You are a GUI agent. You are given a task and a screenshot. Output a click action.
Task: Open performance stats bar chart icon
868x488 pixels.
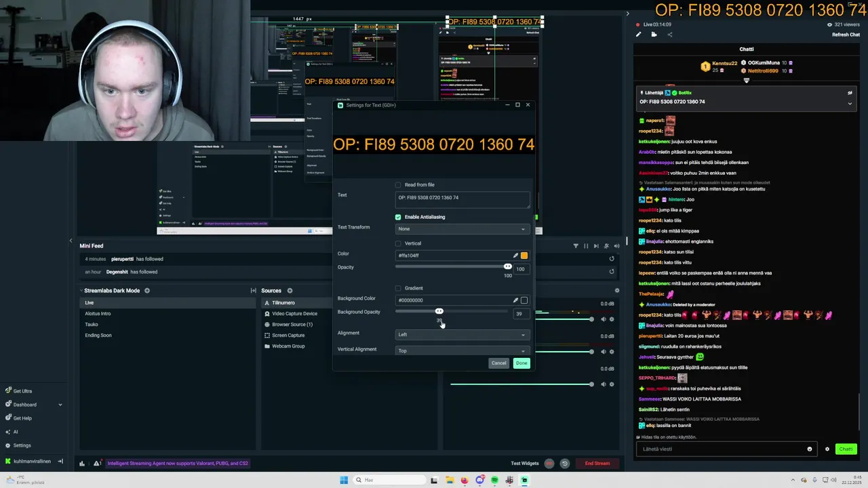coord(82,464)
